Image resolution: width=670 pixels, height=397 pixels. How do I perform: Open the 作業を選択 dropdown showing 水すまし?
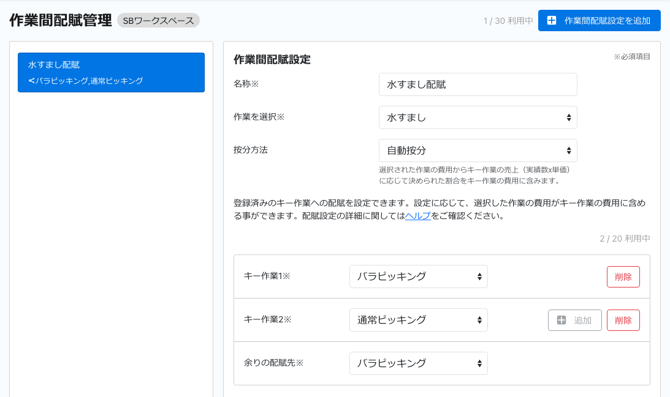(478, 118)
